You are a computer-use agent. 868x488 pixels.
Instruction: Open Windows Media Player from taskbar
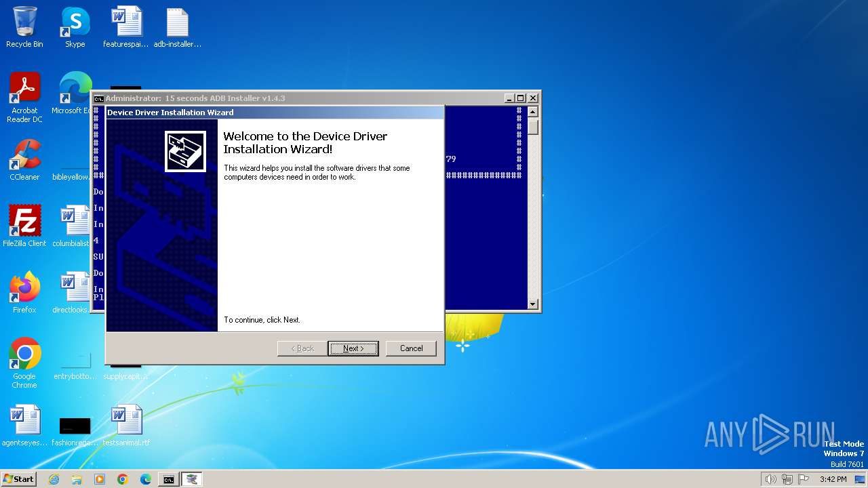[100, 479]
